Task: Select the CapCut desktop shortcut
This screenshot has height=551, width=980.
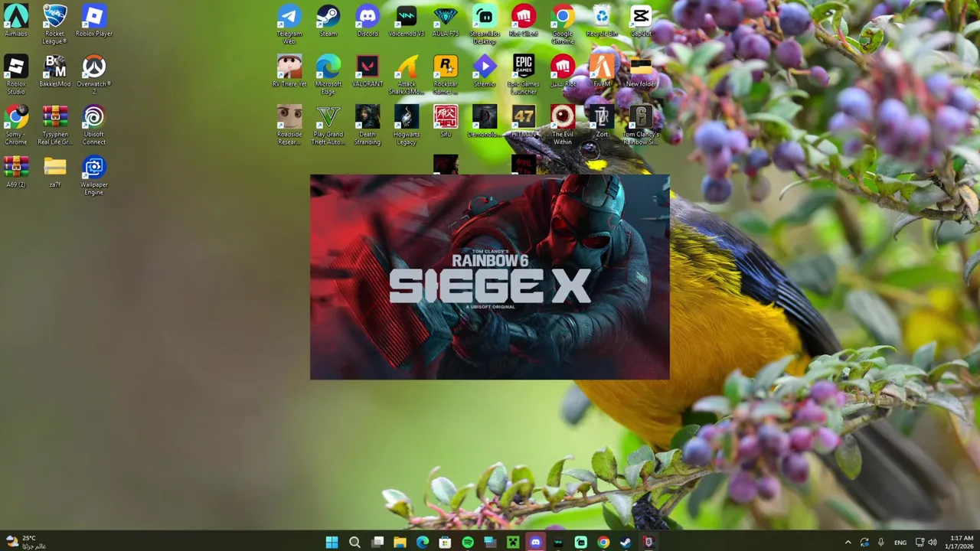Action: (641, 21)
